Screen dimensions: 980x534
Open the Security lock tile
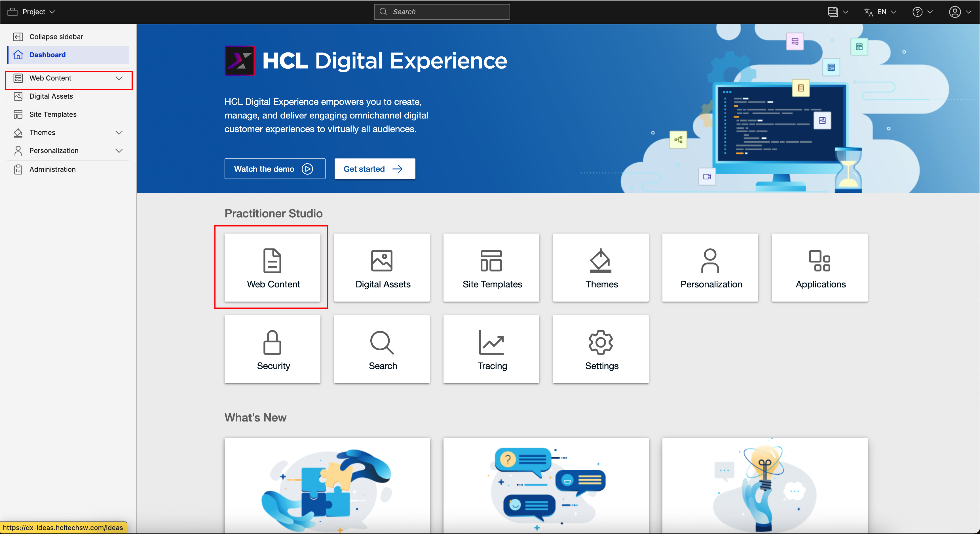(x=273, y=349)
